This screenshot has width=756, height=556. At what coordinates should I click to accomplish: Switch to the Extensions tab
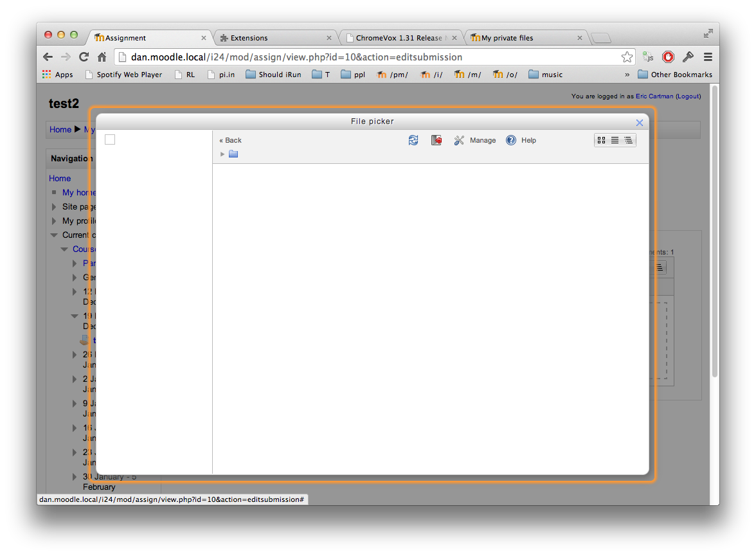pos(275,38)
